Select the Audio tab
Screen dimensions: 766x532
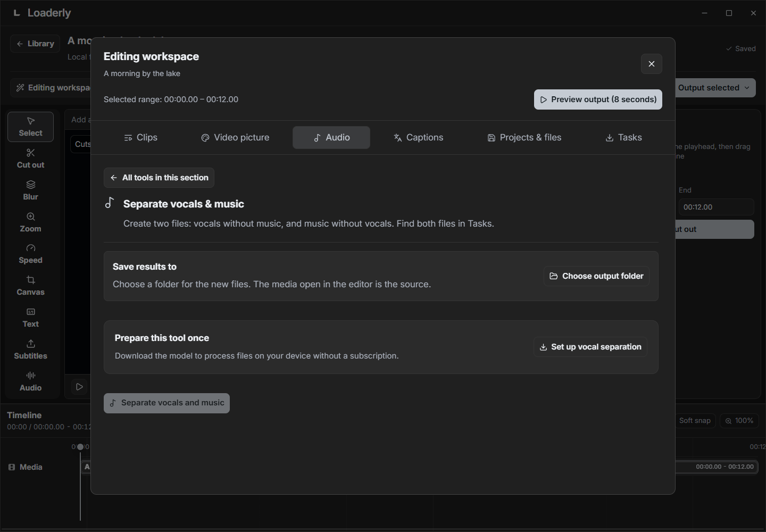pyautogui.click(x=331, y=137)
